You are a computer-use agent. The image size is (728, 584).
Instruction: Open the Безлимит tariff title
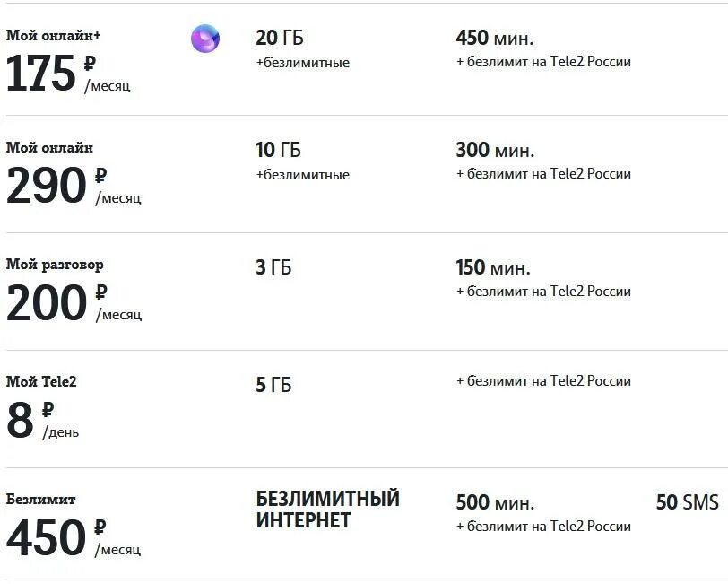pos(41,499)
